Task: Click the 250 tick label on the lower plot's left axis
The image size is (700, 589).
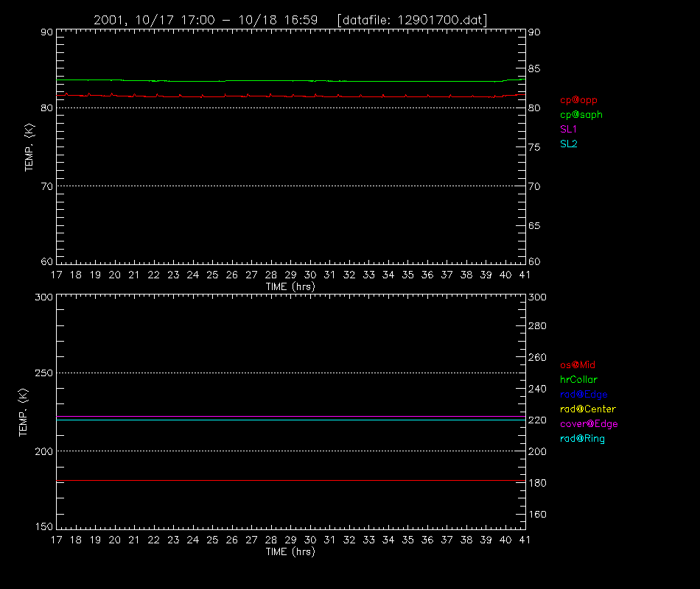Action: click(43, 373)
